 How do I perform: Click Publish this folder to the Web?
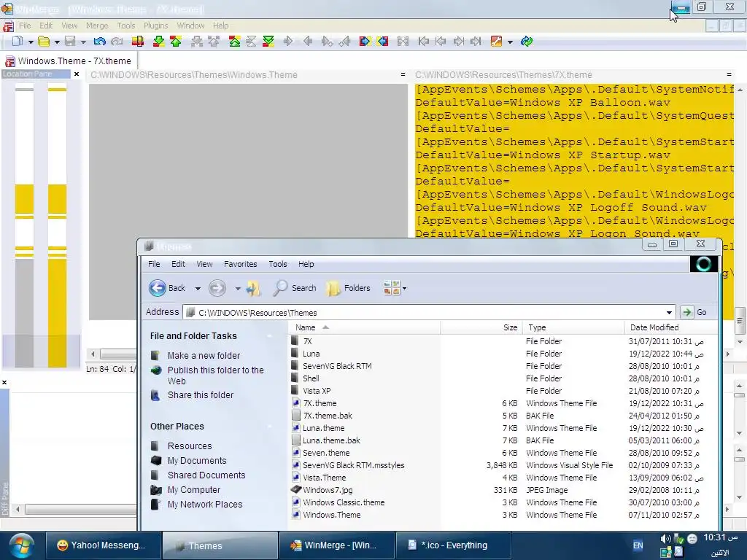click(215, 376)
